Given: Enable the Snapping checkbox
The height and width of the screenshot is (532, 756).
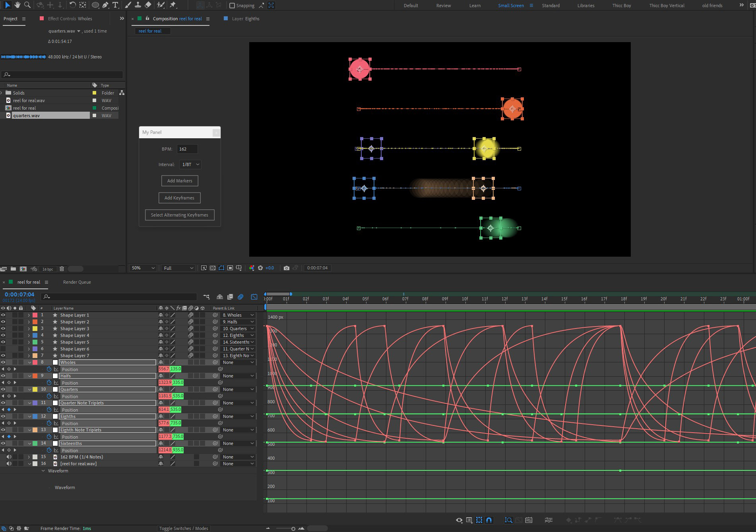Looking at the screenshot, I should point(232,6).
